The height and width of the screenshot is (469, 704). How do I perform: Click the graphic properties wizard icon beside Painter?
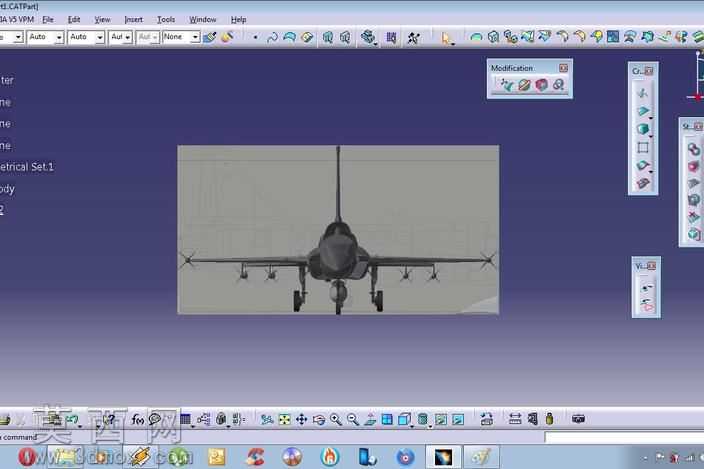[227, 37]
